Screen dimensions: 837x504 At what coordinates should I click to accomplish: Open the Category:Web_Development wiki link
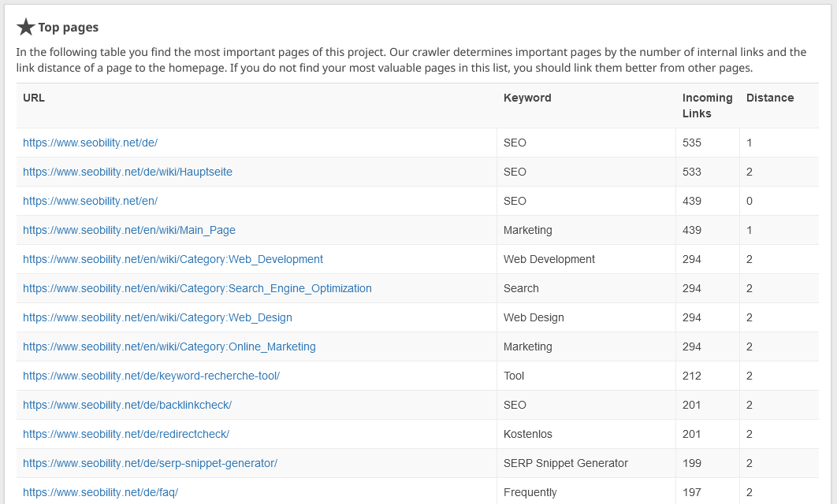[x=173, y=259]
